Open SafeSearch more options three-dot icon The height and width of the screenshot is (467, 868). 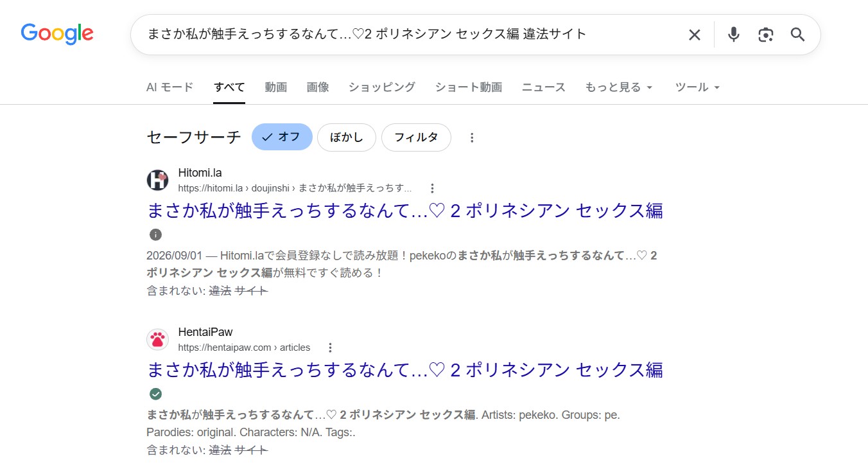tap(472, 137)
